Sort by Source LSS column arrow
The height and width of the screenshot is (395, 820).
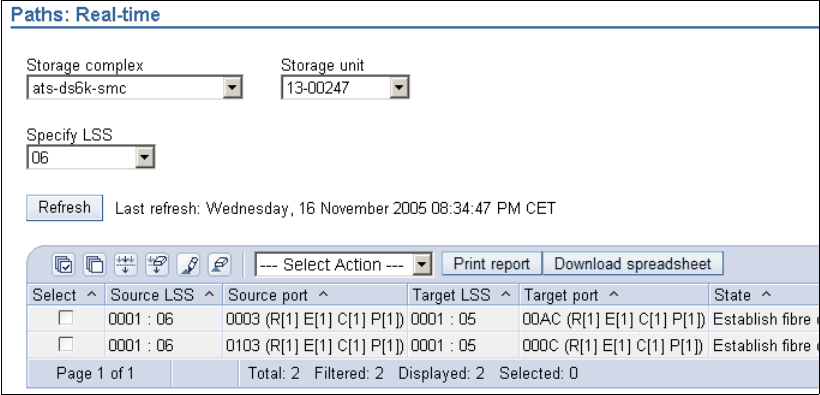(209, 294)
